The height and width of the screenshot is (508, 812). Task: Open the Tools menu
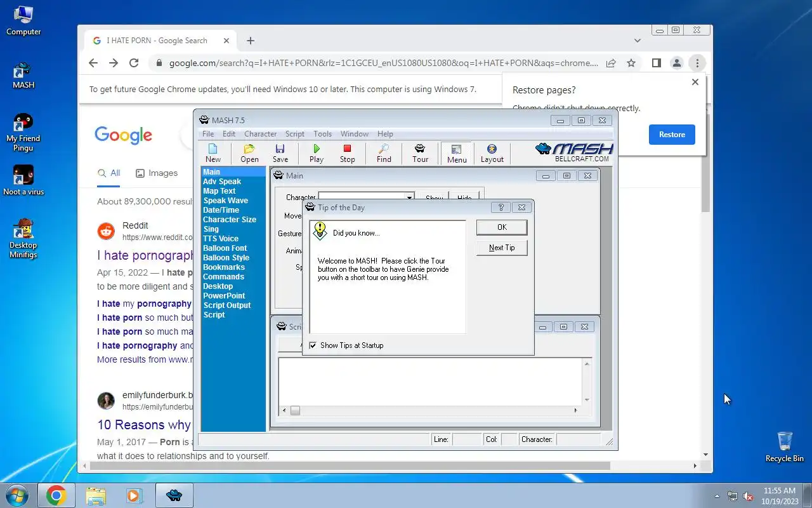click(x=322, y=134)
